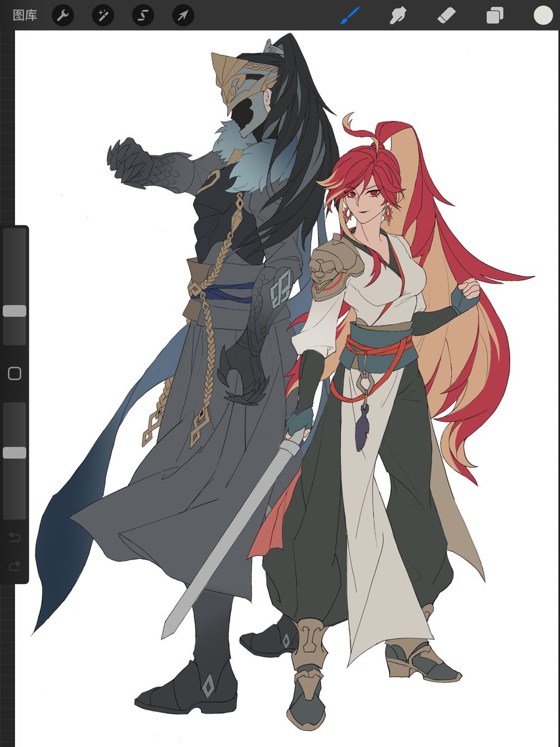560x747 pixels.
Task: Undo the last stroke
Action: tap(14, 537)
